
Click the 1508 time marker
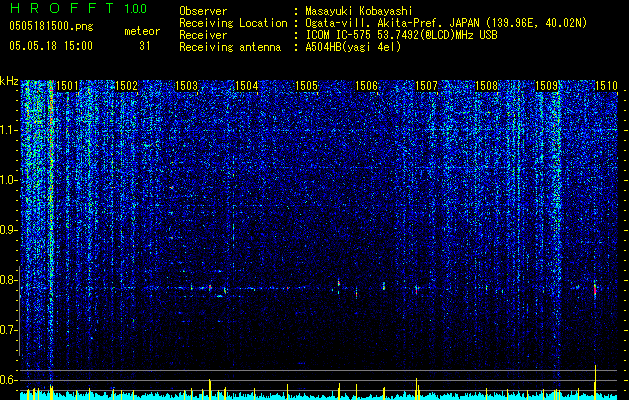[x=486, y=86]
